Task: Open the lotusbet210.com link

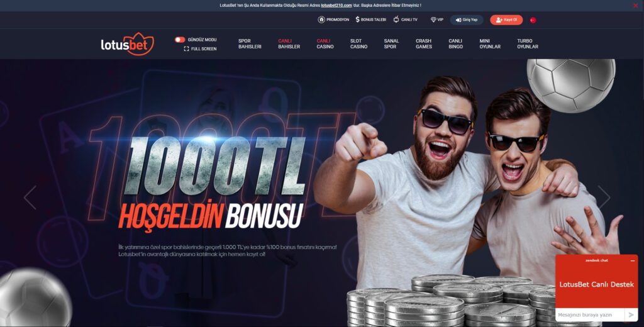Action: click(336, 5)
